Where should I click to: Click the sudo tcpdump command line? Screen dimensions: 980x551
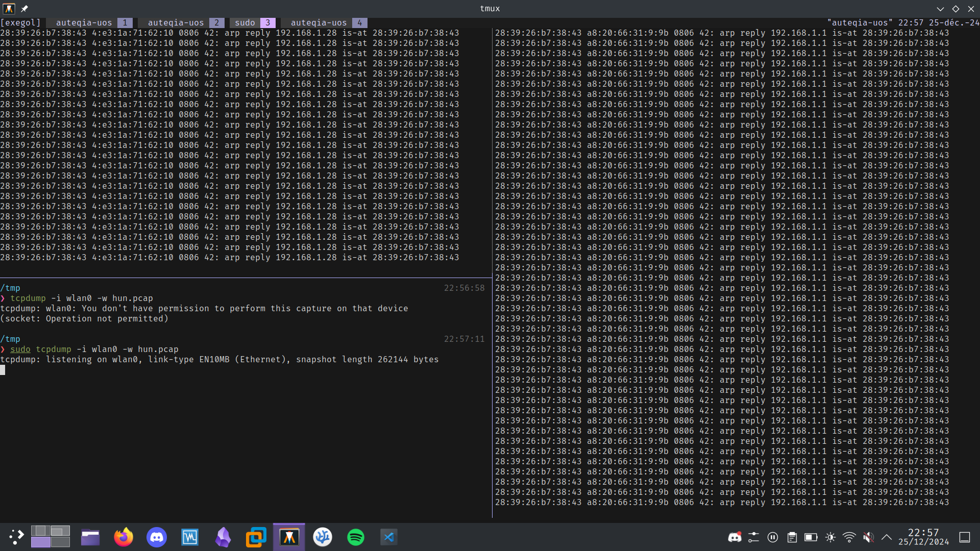tap(94, 349)
